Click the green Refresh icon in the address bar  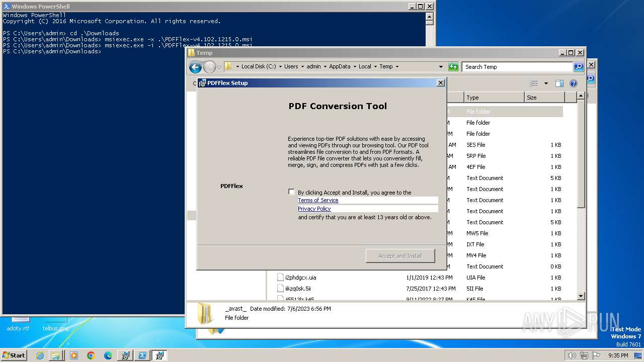coord(453,67)
